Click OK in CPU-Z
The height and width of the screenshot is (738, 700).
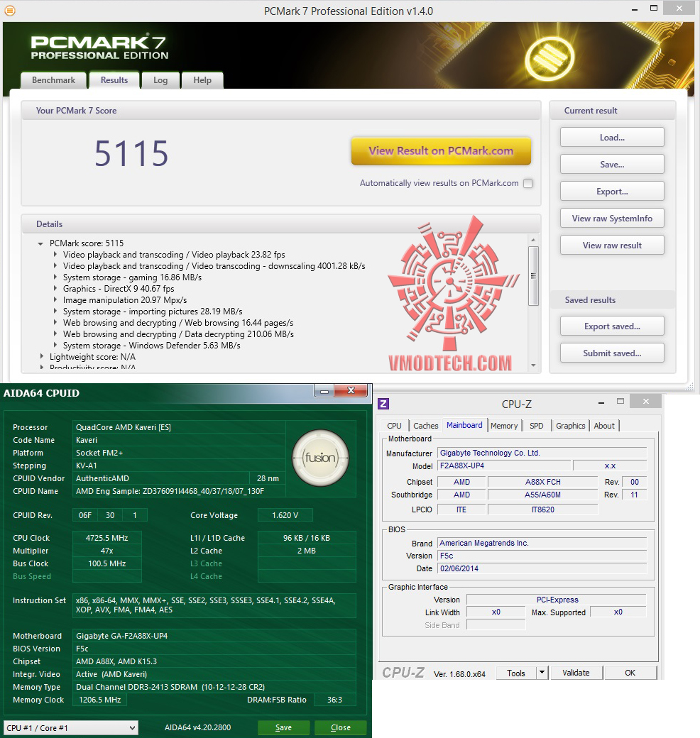[630, 673]
